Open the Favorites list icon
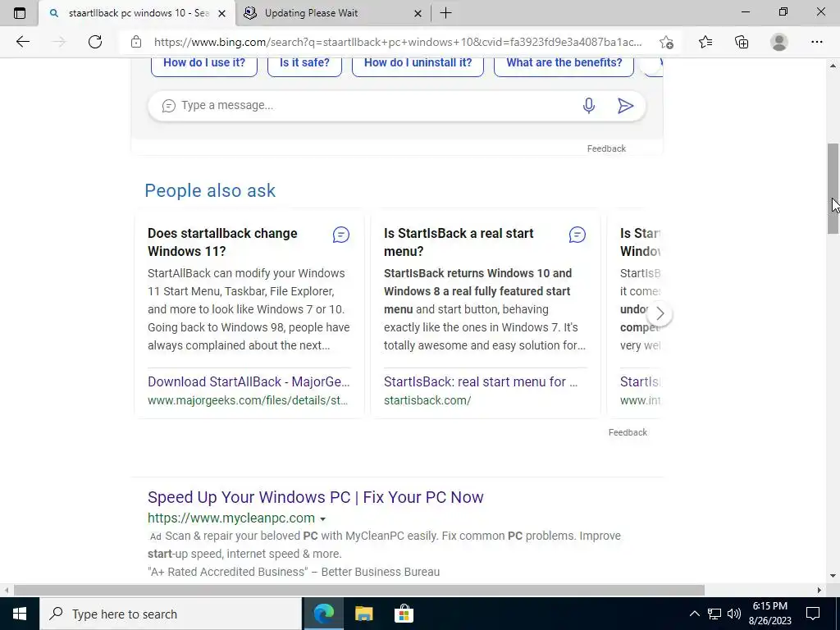This screenshot has height=630, width=840. pos(705,42)
